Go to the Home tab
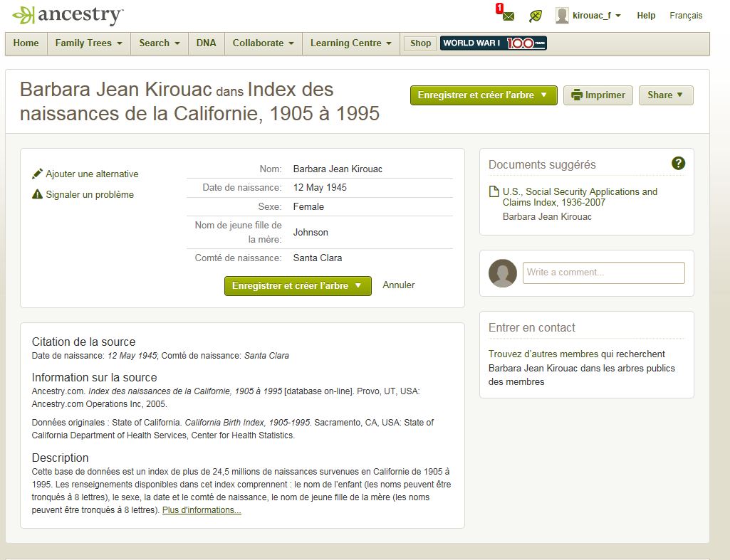Screen dimensions: 730x560 click(26, 43)
